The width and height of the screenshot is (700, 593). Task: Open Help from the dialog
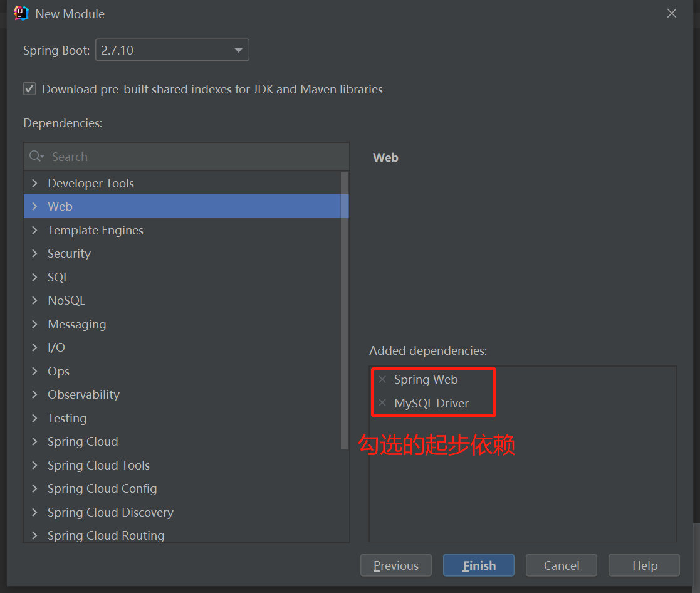[644, 565]
